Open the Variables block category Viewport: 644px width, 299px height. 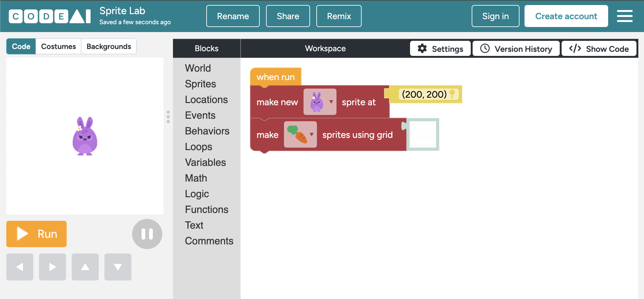tap(205, 162)
